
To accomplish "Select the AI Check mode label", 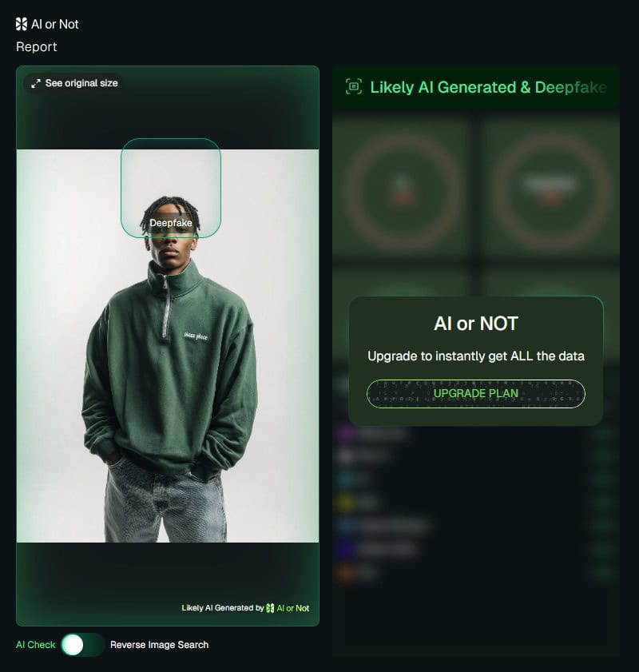I will click(36, 645).
